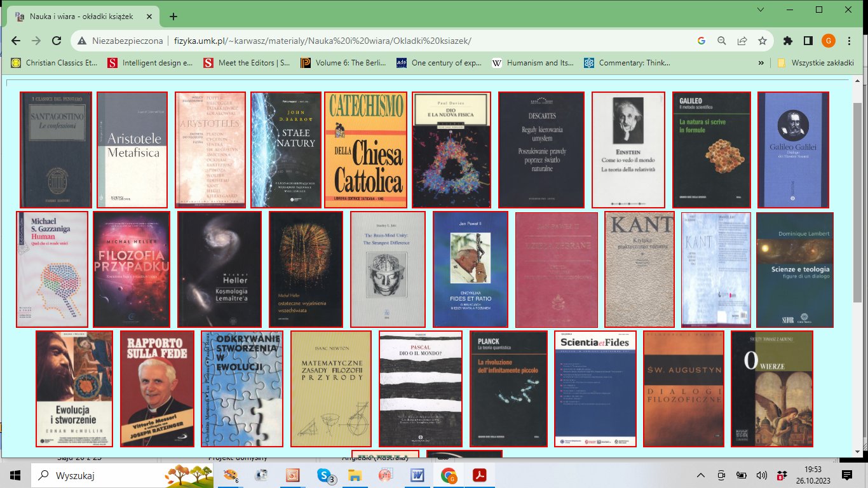Open Skype from the taskbar
This screenshot has height=488, width=868.
[x=325, y=475]
